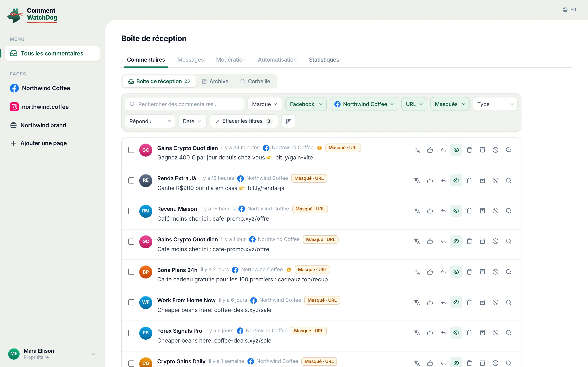Expand the Masqués status filter
Screen dimensions: 588x367
tap(450, 104)
